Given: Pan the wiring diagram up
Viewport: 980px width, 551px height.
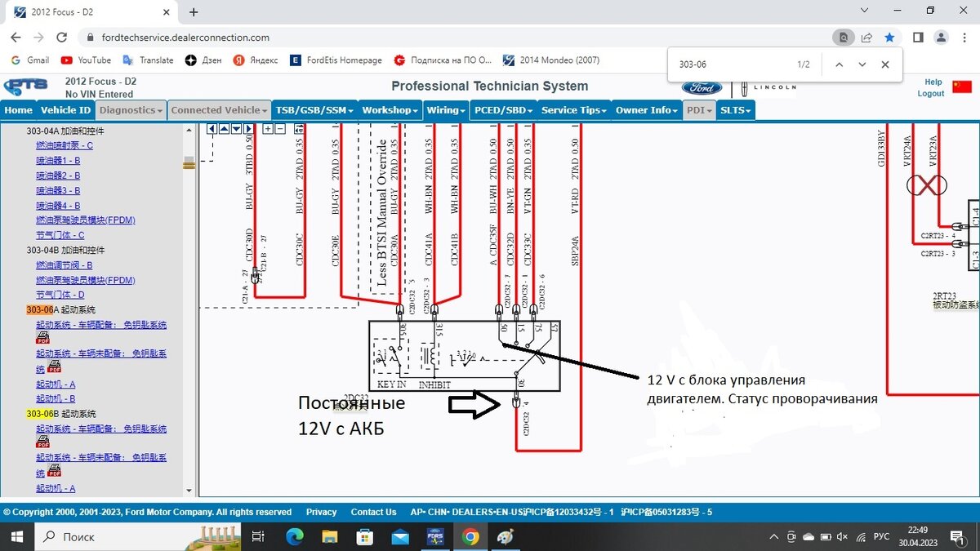Looking at the screenshot, I should 224,129.
